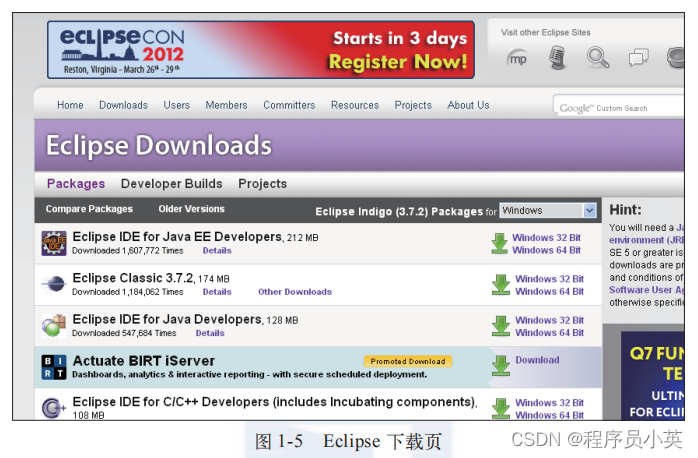Screen dimensions: 698x458
Task: Switch to the Developer Builds tab
Action: pos(171,183)
